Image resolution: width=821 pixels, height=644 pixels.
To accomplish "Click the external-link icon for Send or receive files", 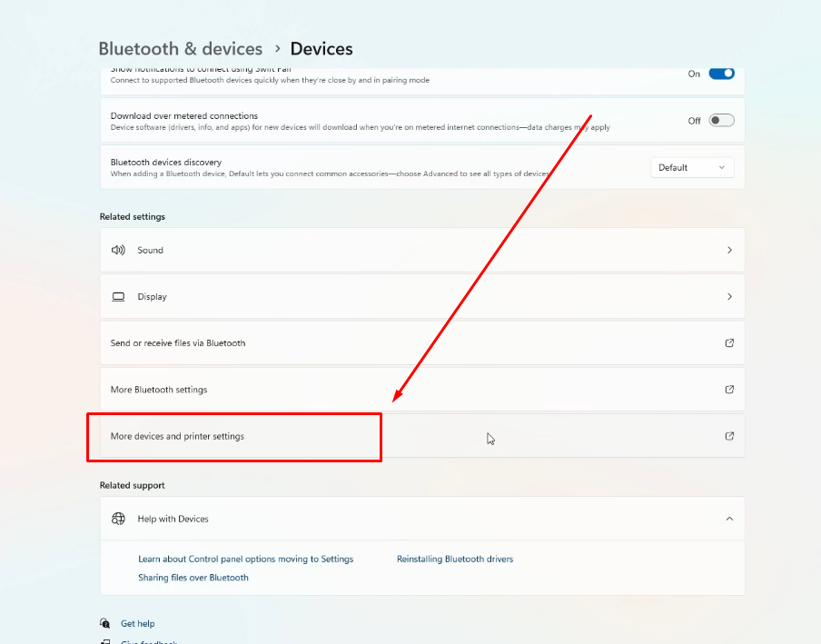I will point(729,343).
